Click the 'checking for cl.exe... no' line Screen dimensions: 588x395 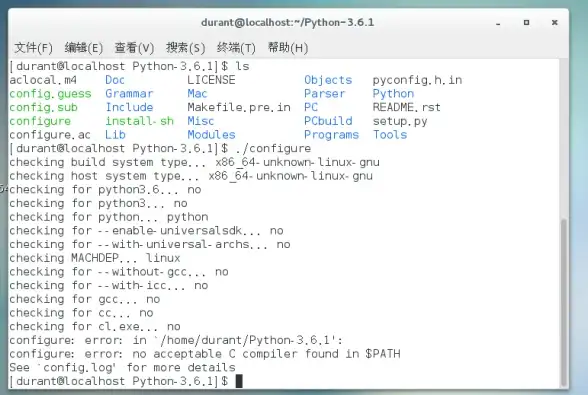tap(95, 327)
